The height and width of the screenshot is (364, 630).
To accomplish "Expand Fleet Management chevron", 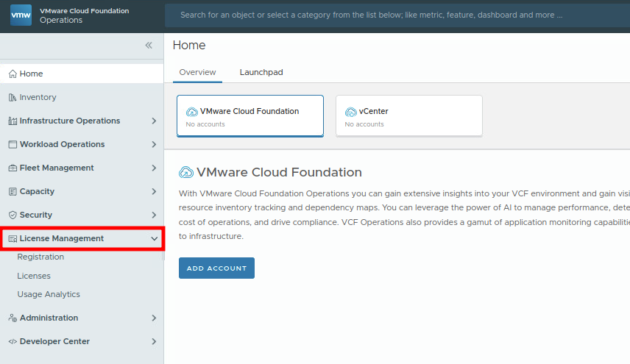I will tap(154, 168).
